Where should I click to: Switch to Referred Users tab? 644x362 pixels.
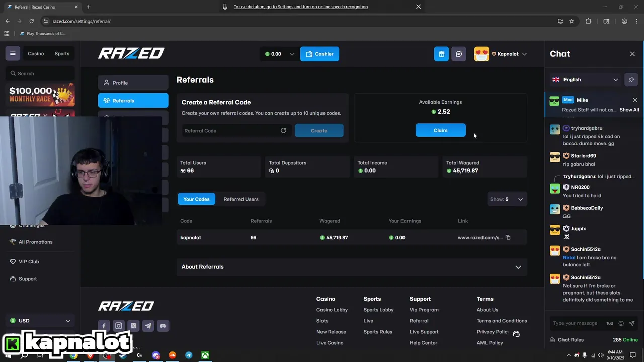click(241, 199)
